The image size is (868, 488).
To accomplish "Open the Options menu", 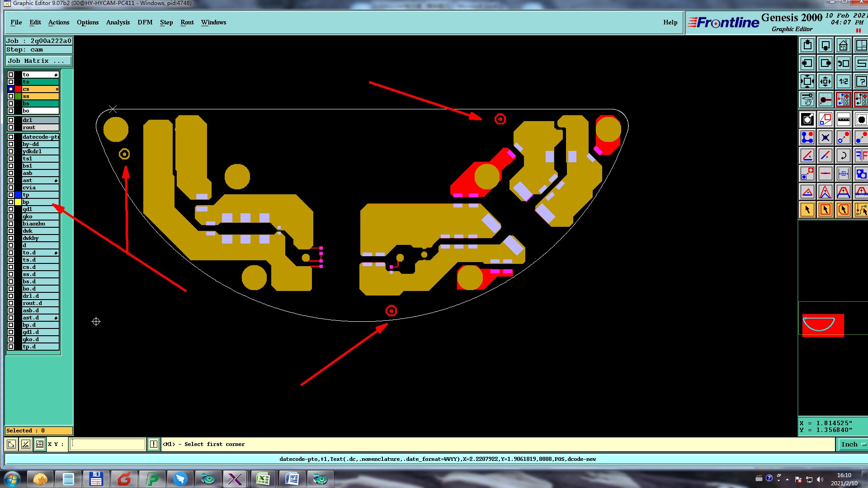I will coord(88,22).
